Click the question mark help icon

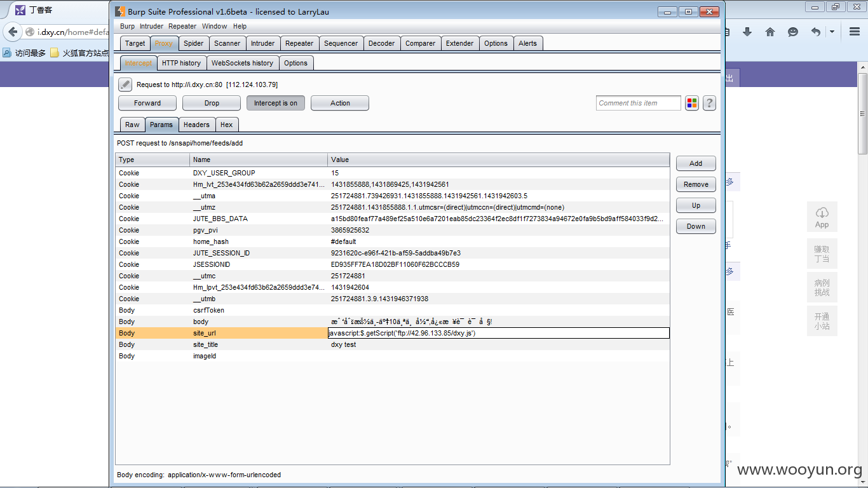[709, 103]
